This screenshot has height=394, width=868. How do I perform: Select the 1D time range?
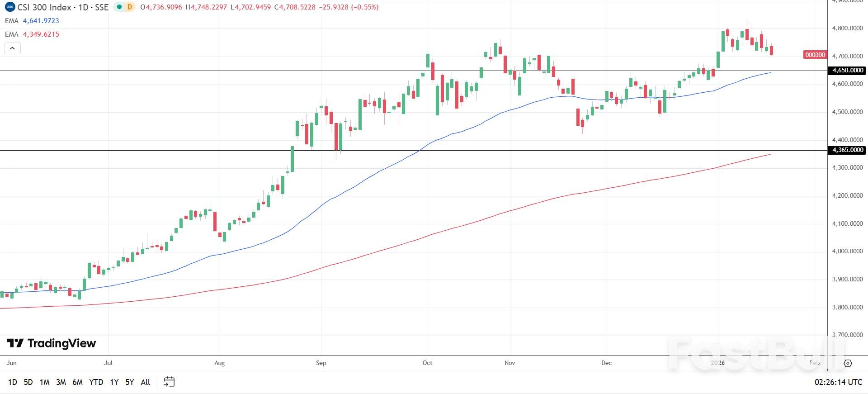coord(13,382)
